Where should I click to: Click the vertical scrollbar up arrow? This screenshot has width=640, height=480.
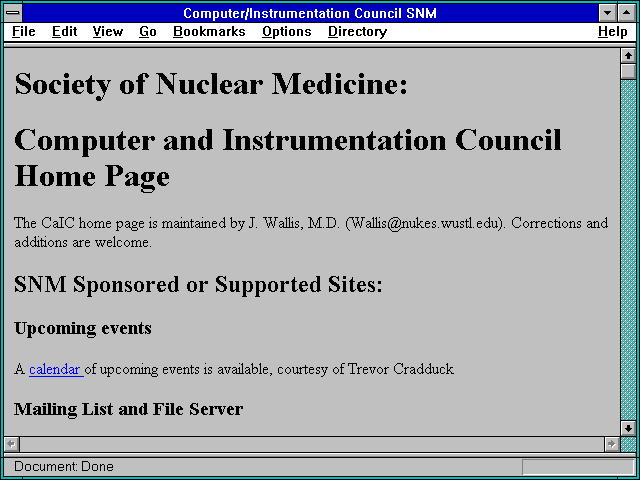pyautogui.click(x=628, y=56)
